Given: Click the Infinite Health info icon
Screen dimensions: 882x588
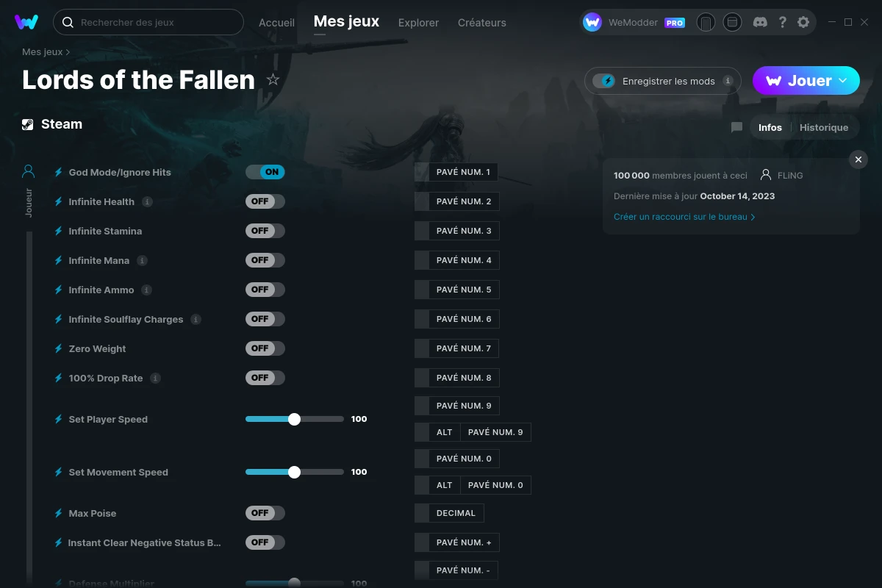Looking at the screenshot, I should click(x=147, y=201).
